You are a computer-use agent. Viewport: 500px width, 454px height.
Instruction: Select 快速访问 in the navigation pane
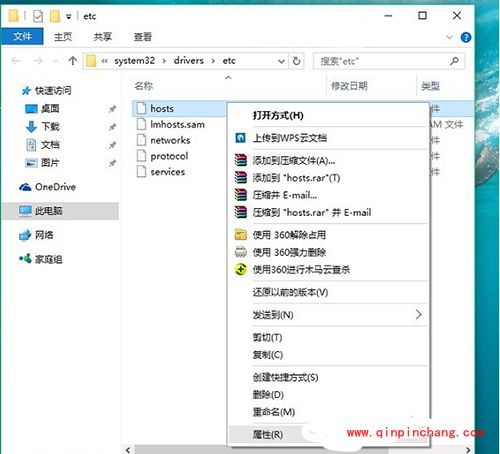[x=47, y=90]
